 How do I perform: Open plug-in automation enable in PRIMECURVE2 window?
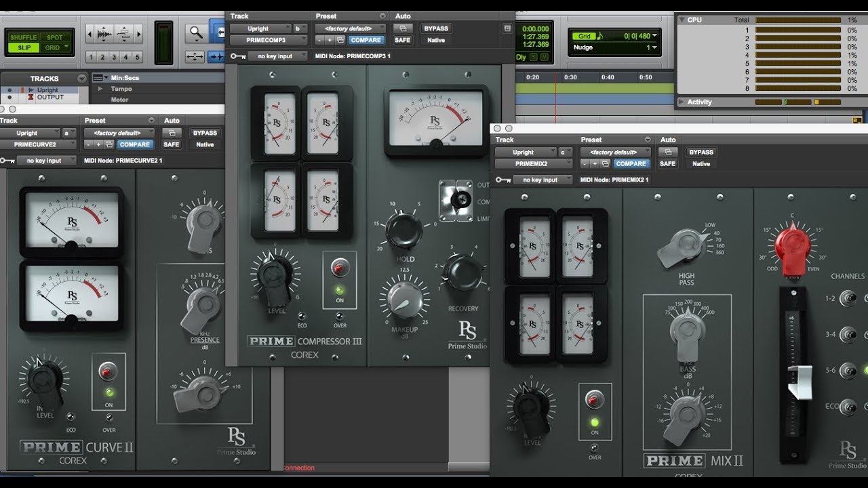pos(172,133)
